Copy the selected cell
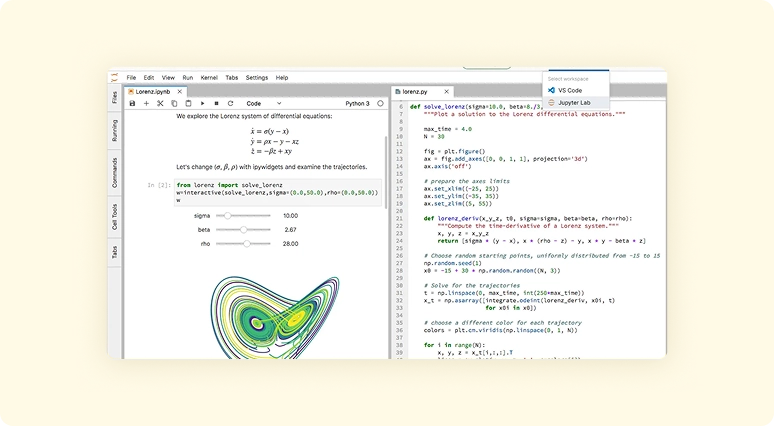 174,103
